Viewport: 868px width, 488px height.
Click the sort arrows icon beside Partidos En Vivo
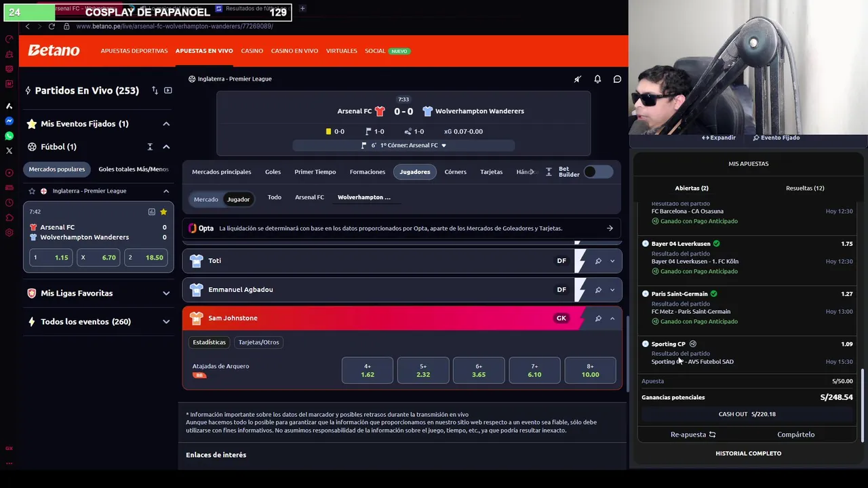[155, 90]
